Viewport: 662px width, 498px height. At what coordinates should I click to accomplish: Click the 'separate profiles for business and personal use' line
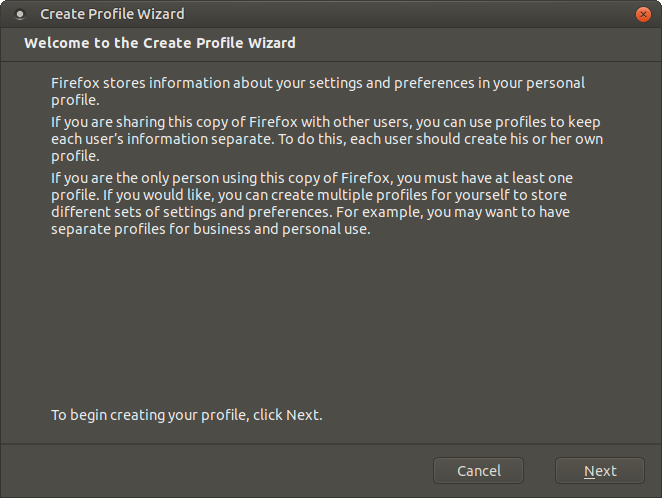click(x=211, y=229)
